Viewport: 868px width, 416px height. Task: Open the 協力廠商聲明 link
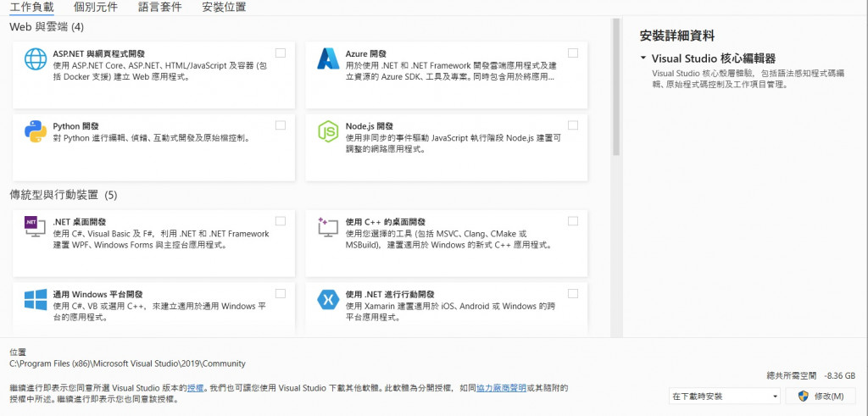click(x=502, y=388)
